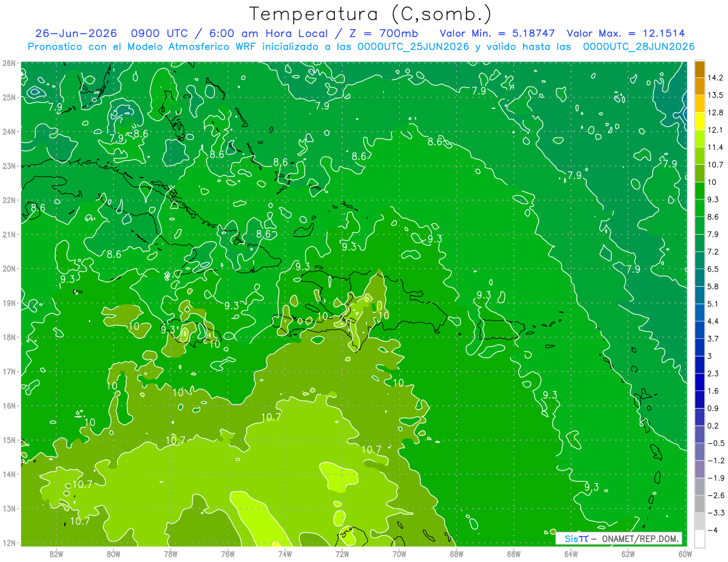Click the '62W' longitude axis label
The height and width of the screenshot is (562, 728).
click(628, 554)
